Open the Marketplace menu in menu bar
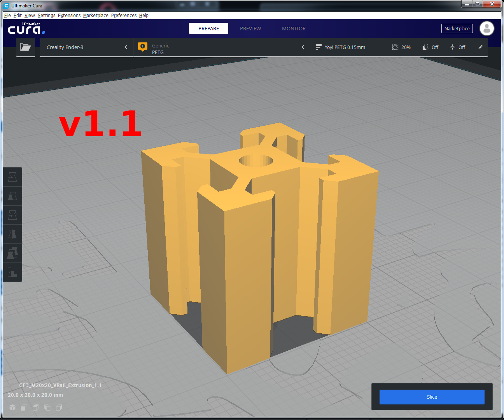Image resolution: width=504 pixels, height=420 pixels. [x=96, y=16]
